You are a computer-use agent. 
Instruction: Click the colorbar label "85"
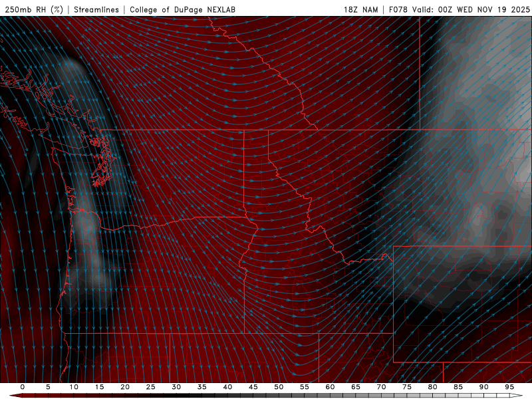point(458,387)
